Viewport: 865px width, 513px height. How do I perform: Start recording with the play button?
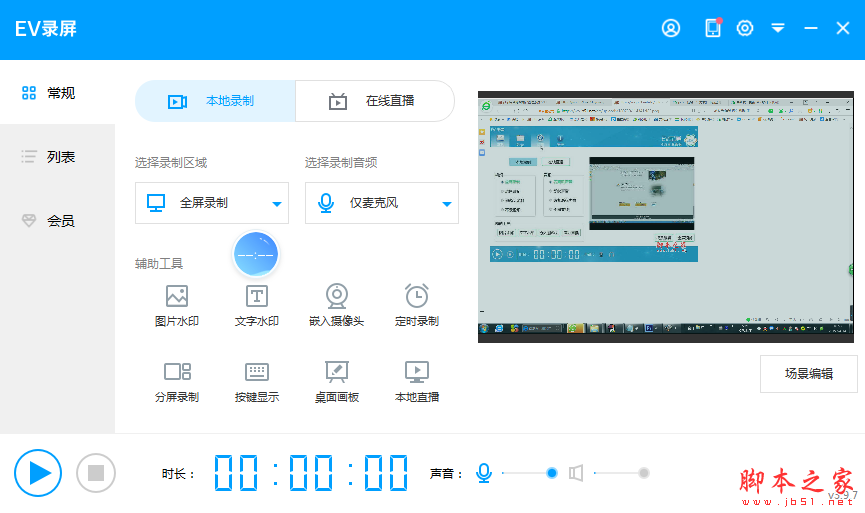tap(38, 473)
